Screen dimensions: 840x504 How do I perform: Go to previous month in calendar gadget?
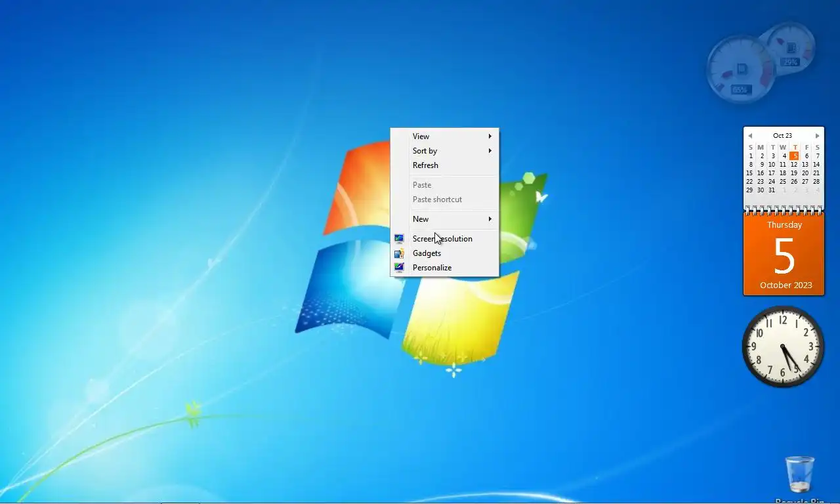750,136
